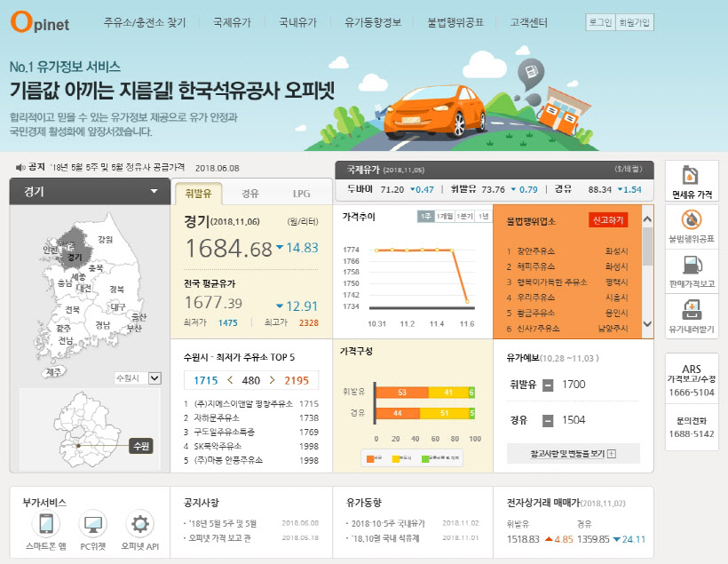Click the 오피넷 API gear icon

[x=139, y=523]
